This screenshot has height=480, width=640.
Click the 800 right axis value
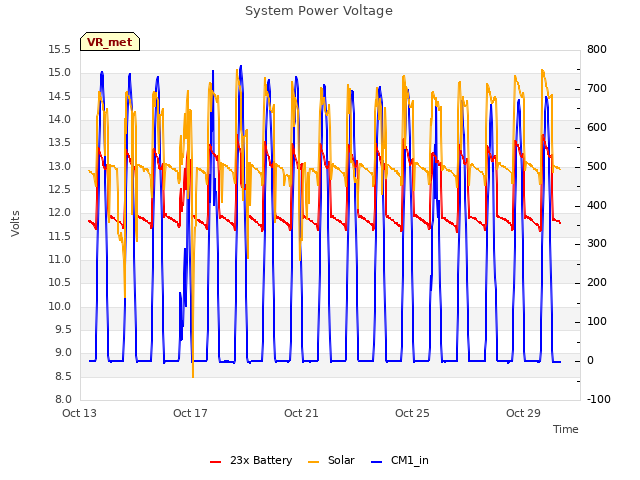[x=597, y=50]
